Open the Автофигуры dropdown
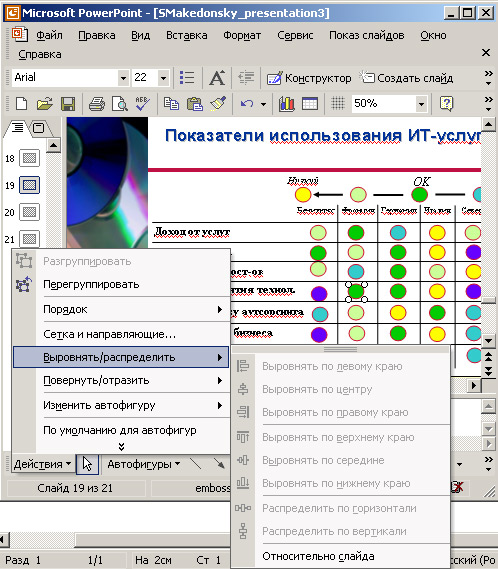Screen dimensions: 498x569 (144, 464)
